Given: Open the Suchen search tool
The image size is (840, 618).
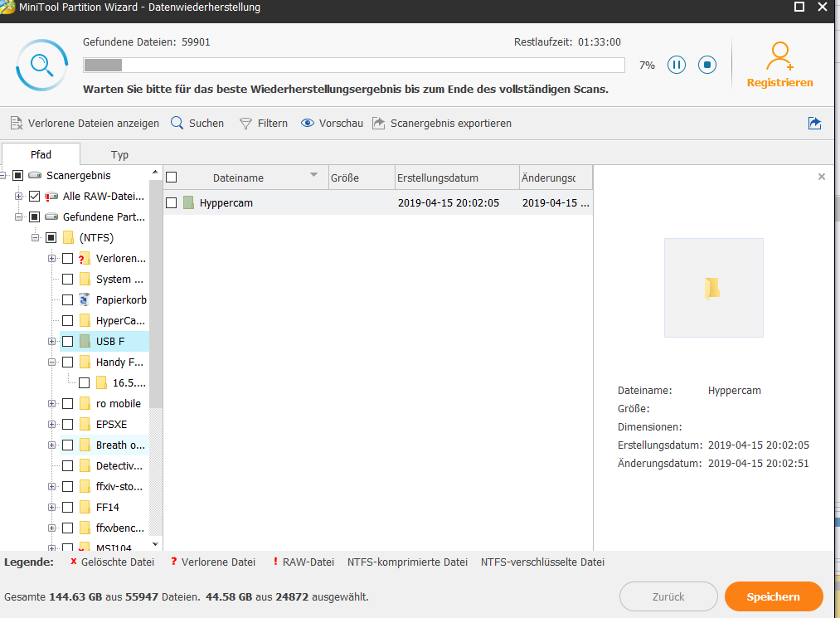Looking at the screenshot, I should (197, 124).
